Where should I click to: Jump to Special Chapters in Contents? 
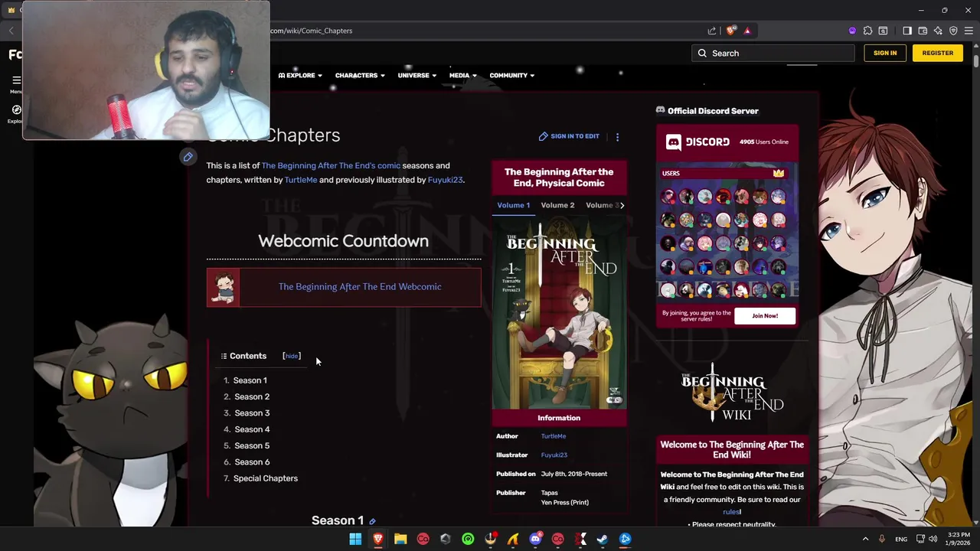[266, 478]
